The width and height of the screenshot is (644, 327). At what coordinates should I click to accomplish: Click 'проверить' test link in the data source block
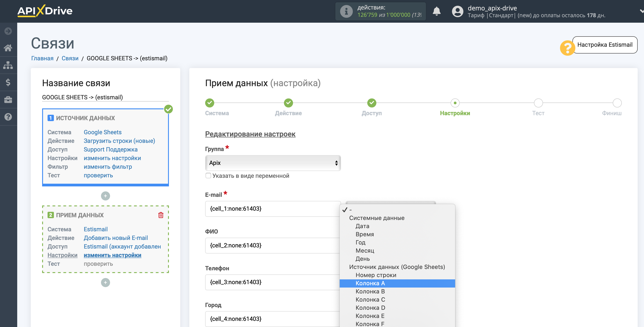coord(98,175)
